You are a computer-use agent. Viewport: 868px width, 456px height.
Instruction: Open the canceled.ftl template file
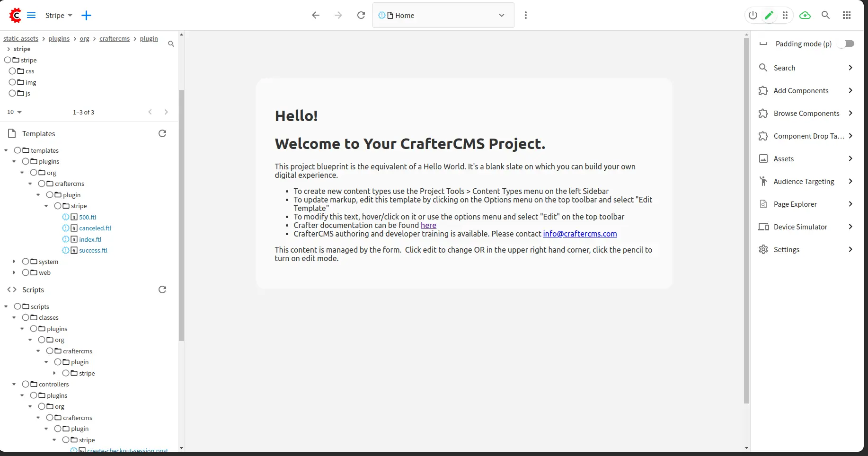(95, 228)
